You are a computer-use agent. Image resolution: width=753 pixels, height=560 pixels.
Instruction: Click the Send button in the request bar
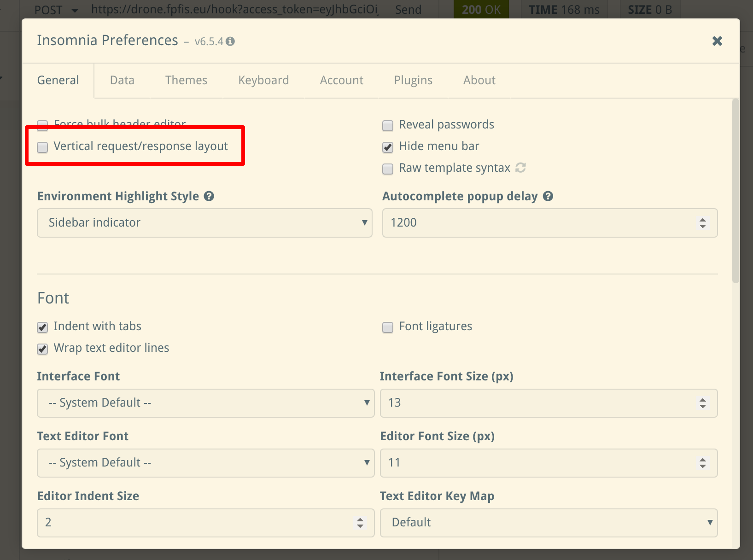pyautogui.click(x=409, y=10)
